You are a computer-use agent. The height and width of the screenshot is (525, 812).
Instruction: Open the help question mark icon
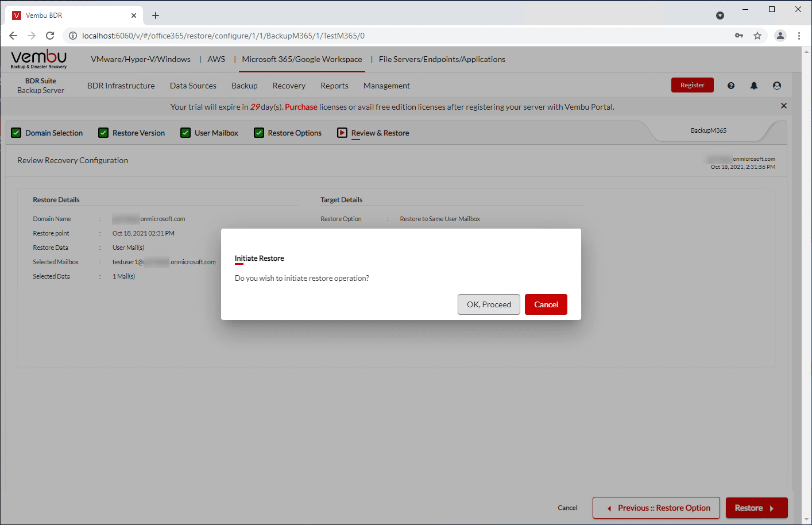[731, 86]
